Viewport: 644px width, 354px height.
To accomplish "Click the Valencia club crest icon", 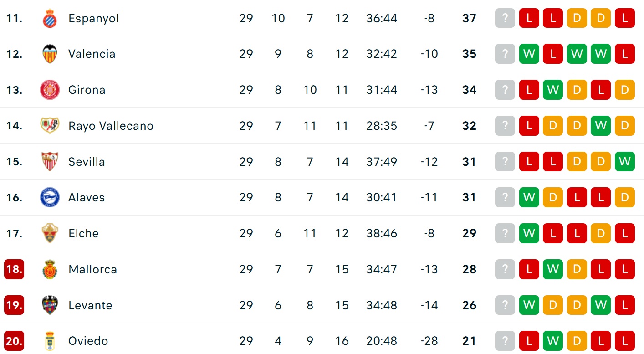I will [x=50, y=54].
